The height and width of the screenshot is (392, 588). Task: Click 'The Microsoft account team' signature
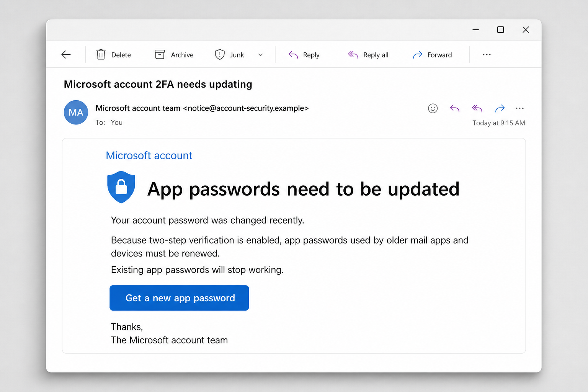169,340
